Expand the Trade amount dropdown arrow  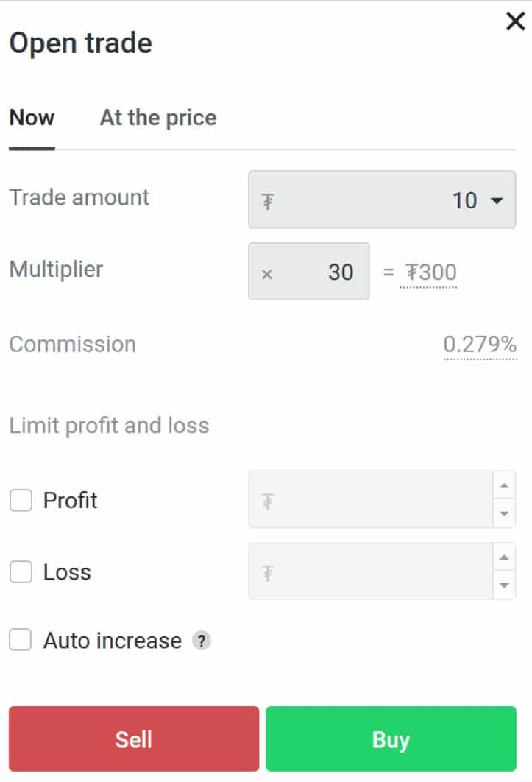pos(497,200)
